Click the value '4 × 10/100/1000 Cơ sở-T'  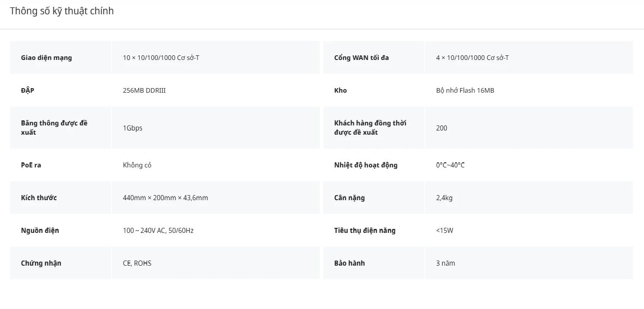[x=473, y=58]
